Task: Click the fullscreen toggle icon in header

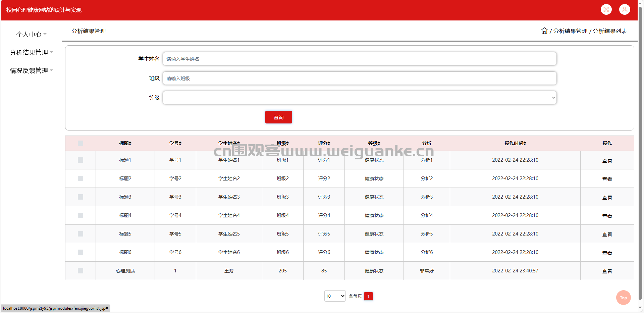Action: (606, 9)
